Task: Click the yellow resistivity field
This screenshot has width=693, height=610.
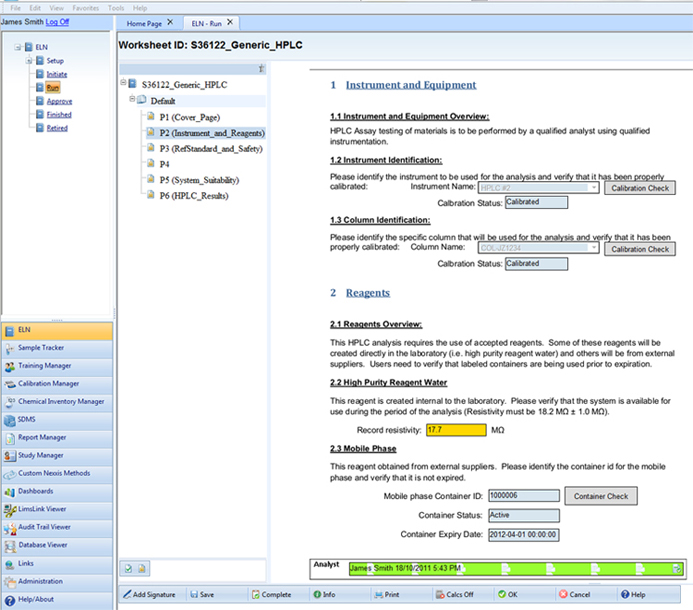Action: pos(456,430)
